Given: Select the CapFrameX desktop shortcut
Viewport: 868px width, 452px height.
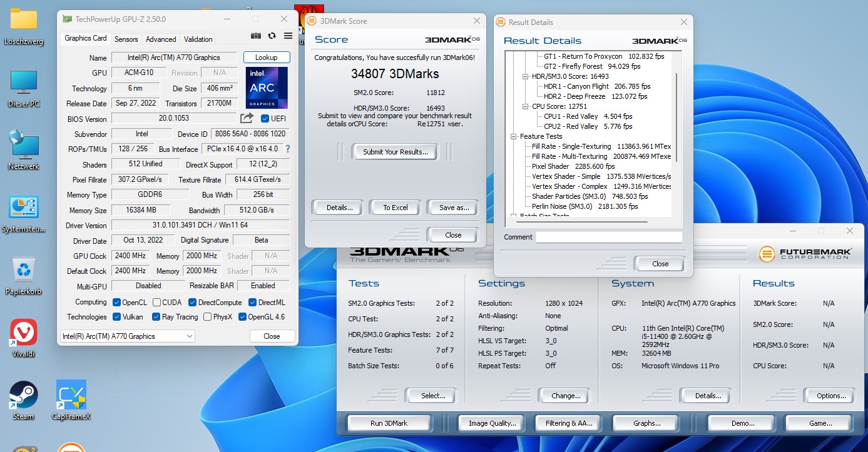Looking at the screenshot, I should click(x=71, y=401).
